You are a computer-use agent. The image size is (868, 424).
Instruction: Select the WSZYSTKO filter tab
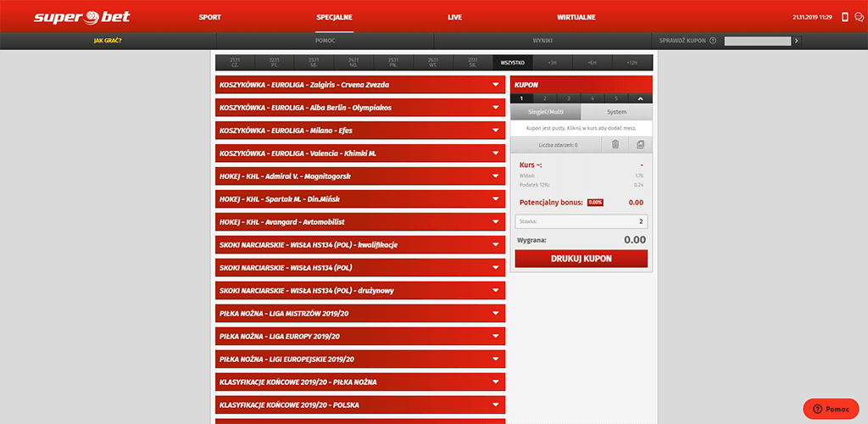point(513,63)
